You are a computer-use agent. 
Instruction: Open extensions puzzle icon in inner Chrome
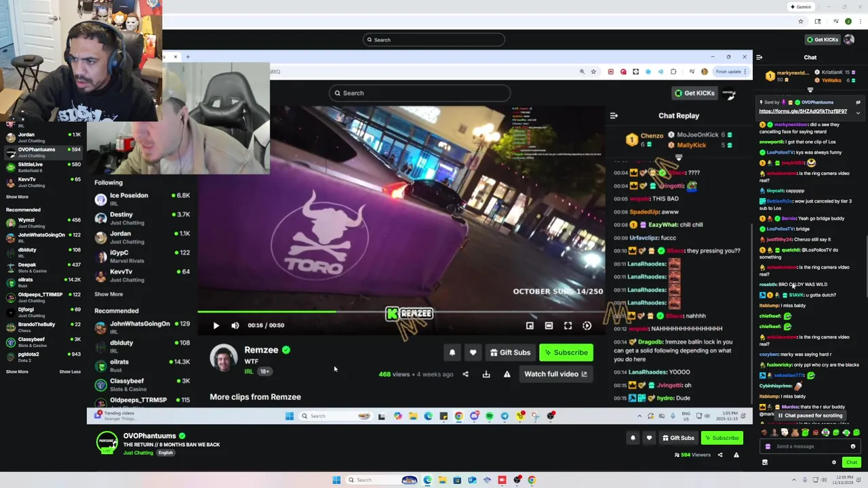[x=673, y=72]
